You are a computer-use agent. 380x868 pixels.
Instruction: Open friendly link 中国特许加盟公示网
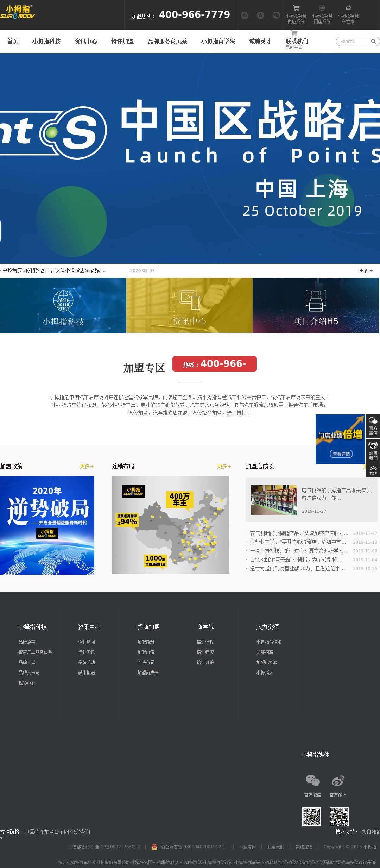click(47, 832)
